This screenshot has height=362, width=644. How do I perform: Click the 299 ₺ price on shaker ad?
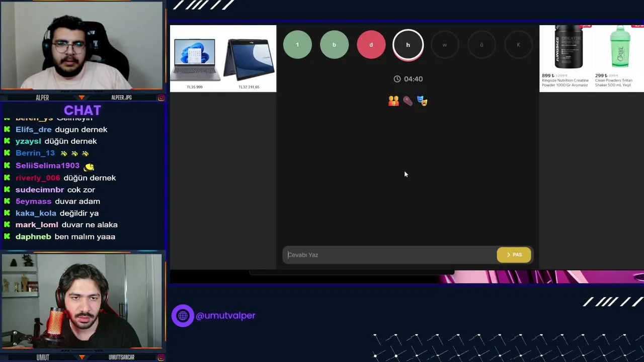601,75
